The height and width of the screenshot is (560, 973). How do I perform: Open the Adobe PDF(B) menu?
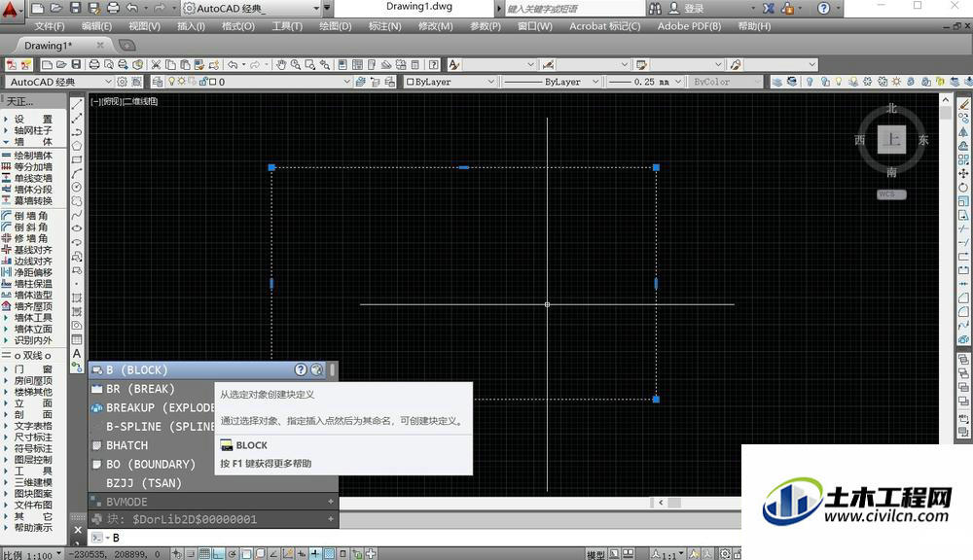(x=689, y=26)
